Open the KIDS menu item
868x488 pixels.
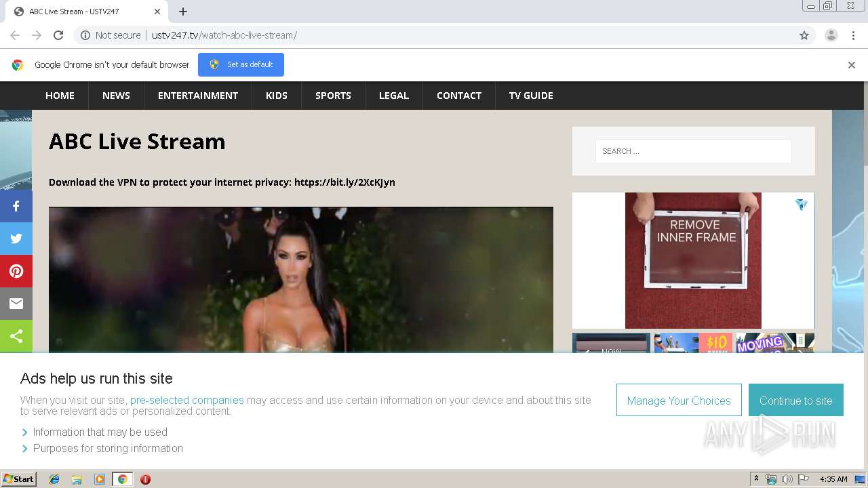click(277, 96)
